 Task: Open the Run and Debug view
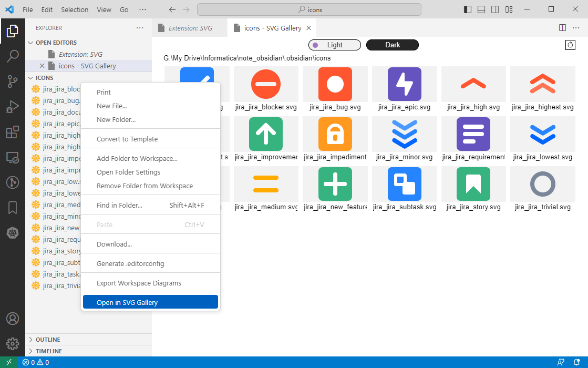[x=13, y=107]
